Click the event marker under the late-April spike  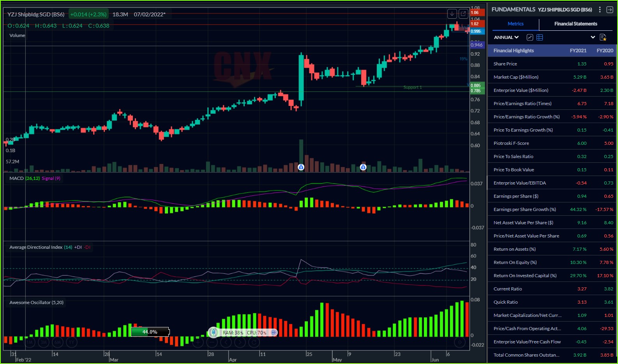301,167
